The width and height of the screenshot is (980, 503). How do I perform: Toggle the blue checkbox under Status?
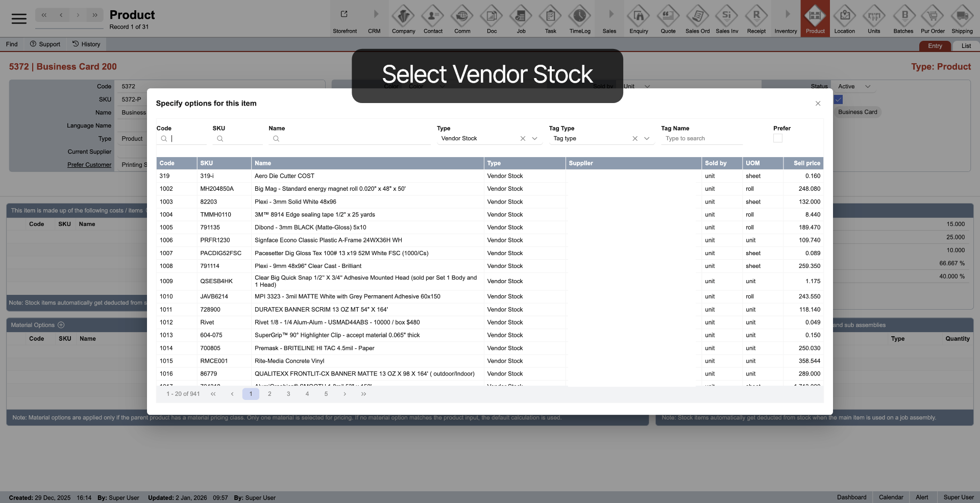point(838,99)
